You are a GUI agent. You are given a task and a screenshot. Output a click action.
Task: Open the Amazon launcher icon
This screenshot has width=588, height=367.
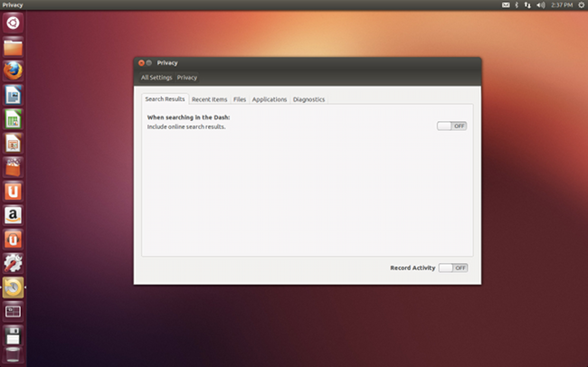pos(14,215)
